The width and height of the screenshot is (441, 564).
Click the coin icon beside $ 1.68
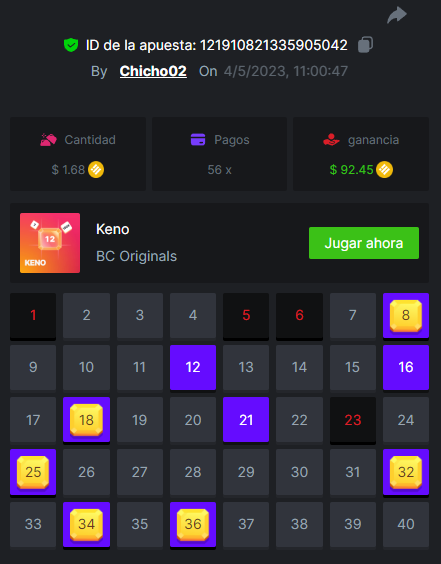click(96, 169)
